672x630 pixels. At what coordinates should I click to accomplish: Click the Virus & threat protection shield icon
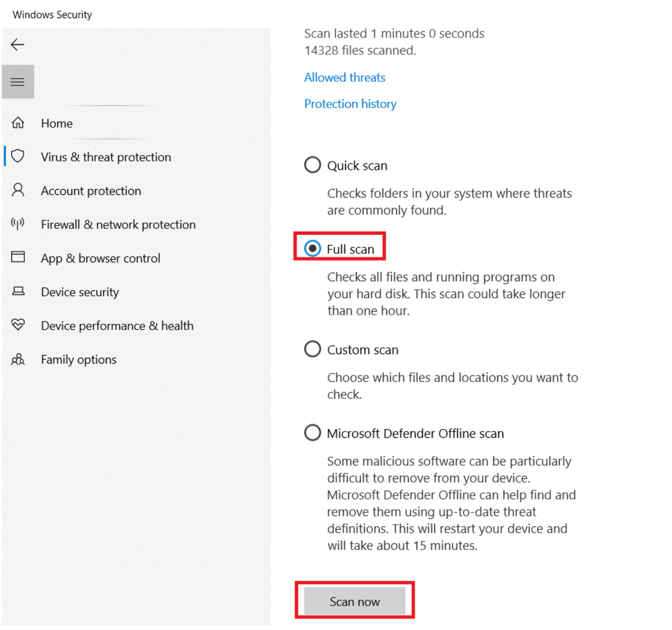18,156
